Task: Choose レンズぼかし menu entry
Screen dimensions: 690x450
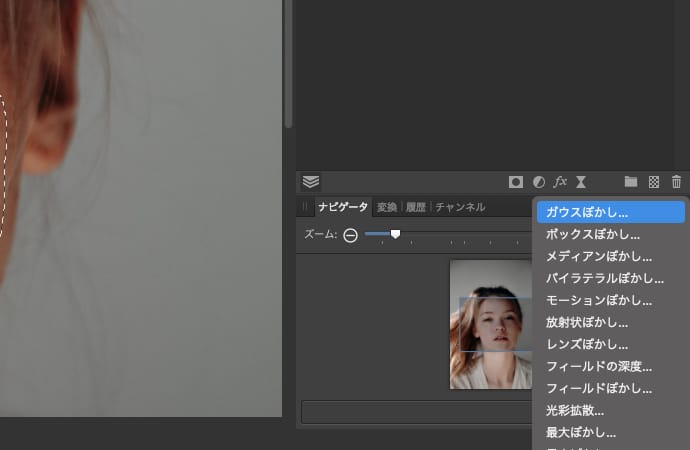Action: tap(587, 344)
